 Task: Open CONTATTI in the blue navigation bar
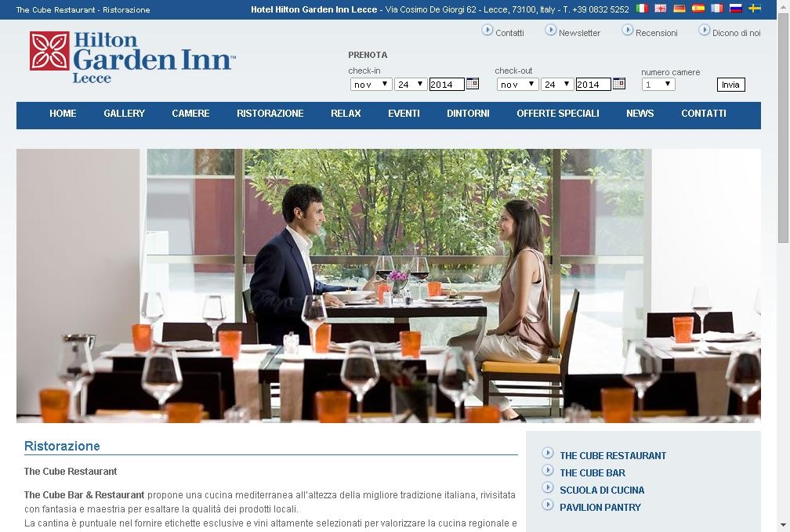704,114
